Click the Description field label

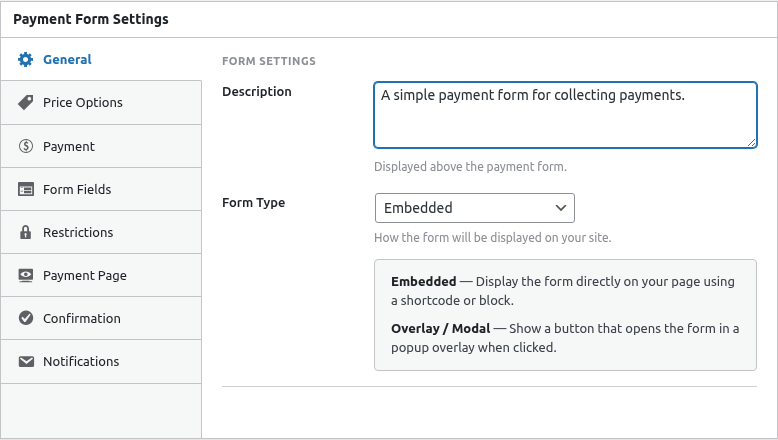coord(257,92)
